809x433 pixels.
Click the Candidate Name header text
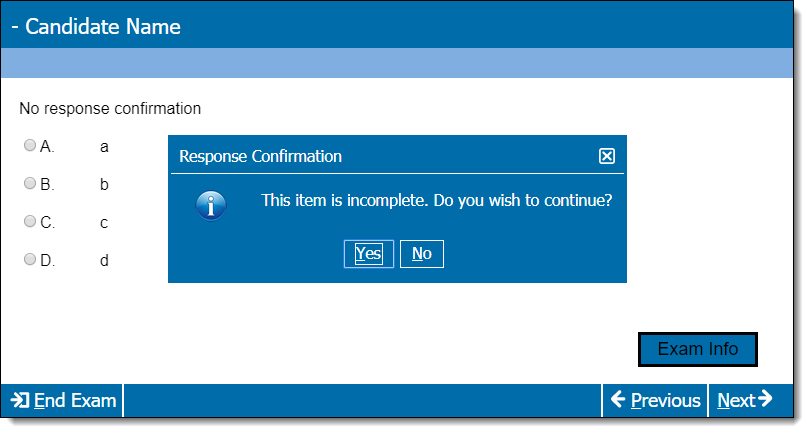click(x=103, y=26)
